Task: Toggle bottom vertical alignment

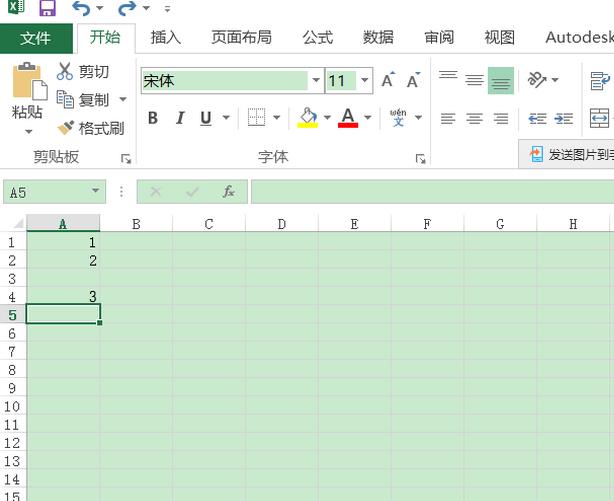Action: tap(501, 80)
